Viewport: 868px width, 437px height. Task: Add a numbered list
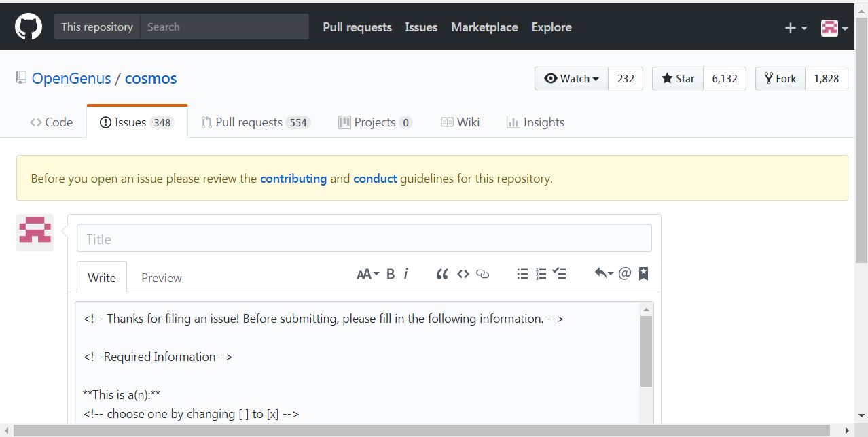(x=541, y=274)
